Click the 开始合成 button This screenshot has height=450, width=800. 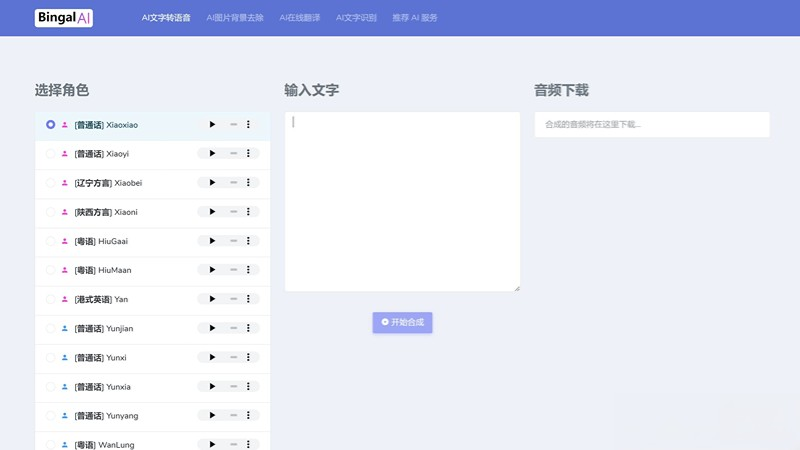tap(403, 322)
